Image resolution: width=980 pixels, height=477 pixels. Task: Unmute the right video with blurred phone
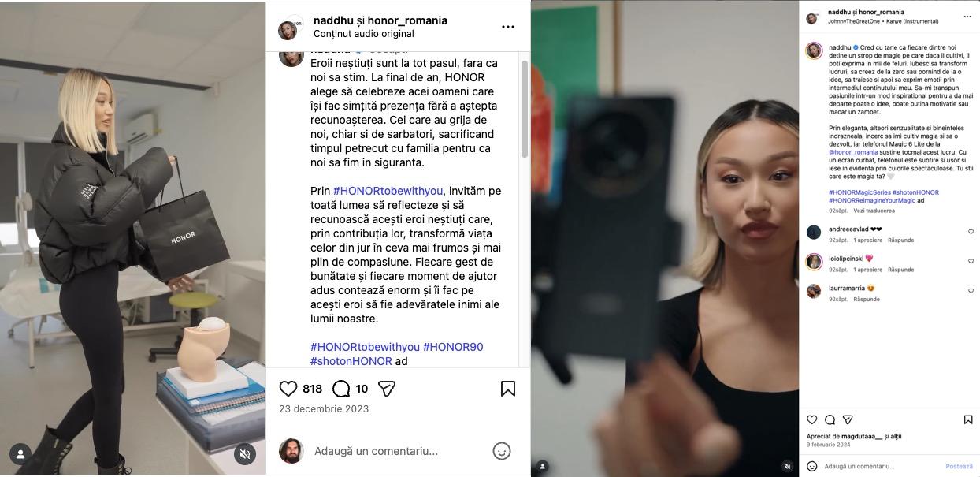787,466
